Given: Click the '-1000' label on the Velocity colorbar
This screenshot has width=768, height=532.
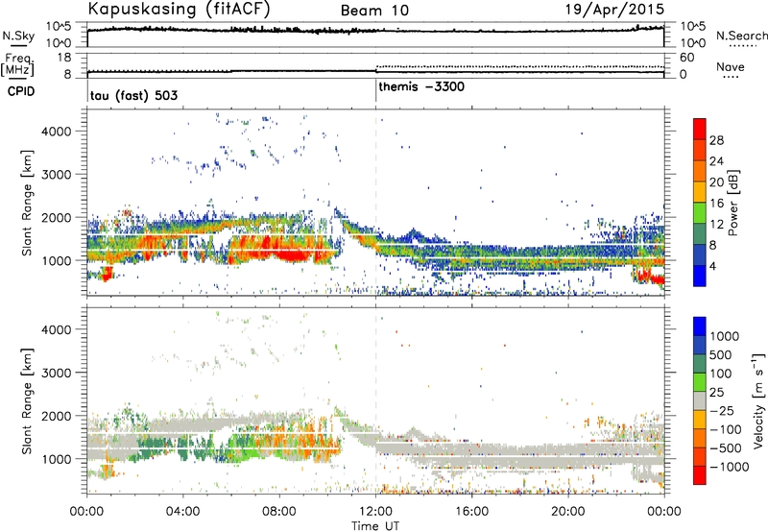Looking at the screenshot, I should 730,467.
